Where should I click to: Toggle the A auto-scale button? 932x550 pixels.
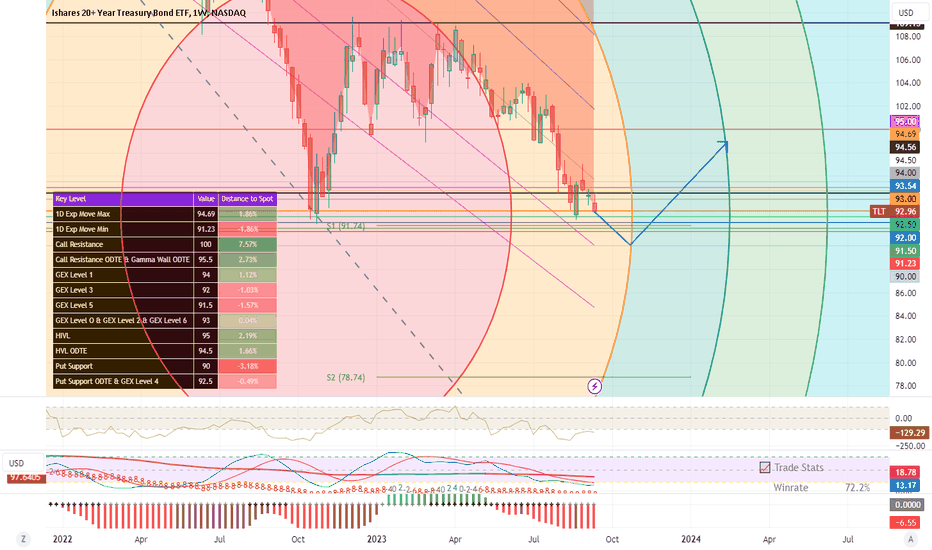tap(910, 539)
